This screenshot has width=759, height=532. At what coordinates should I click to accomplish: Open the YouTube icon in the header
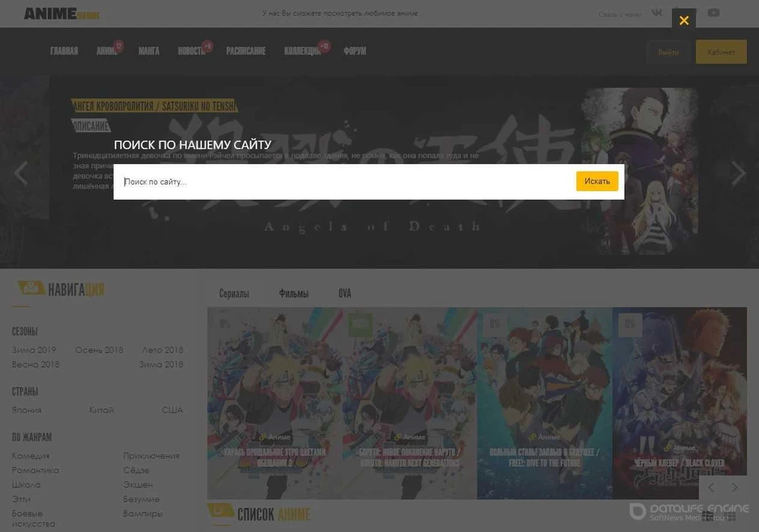point(713,13)
